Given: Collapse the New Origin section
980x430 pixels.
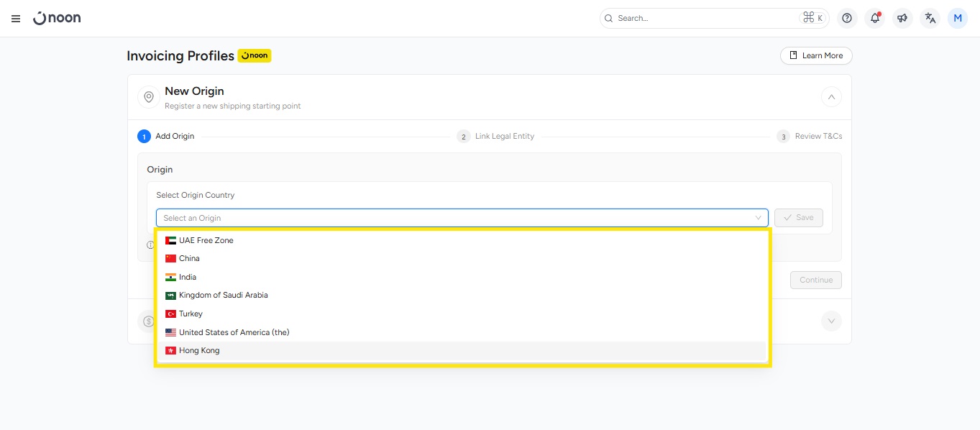Looking at the screenshot, I should point(831,96).
